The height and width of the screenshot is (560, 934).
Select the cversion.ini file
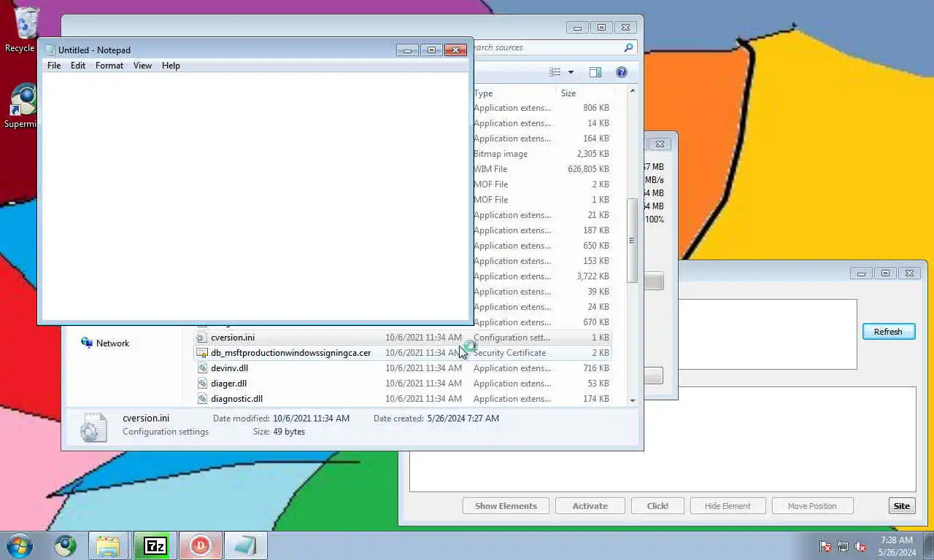click(404, 338)
